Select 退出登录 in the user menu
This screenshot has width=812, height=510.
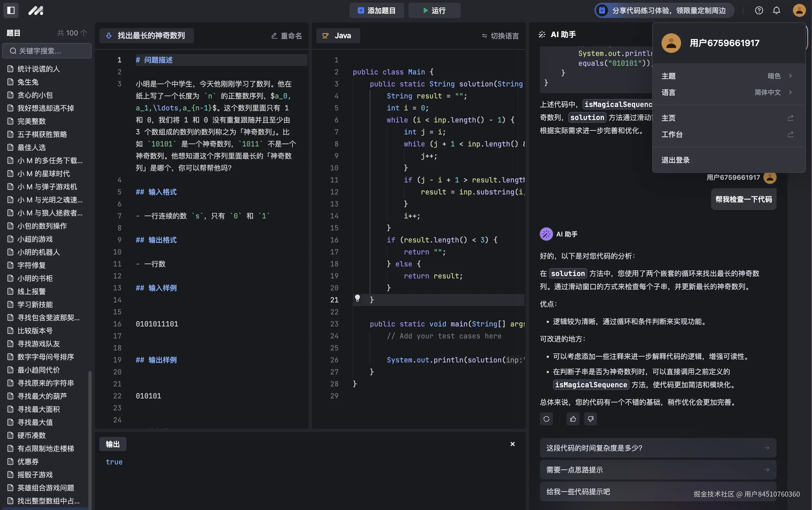pyautogui.click(x=675, y=160)
